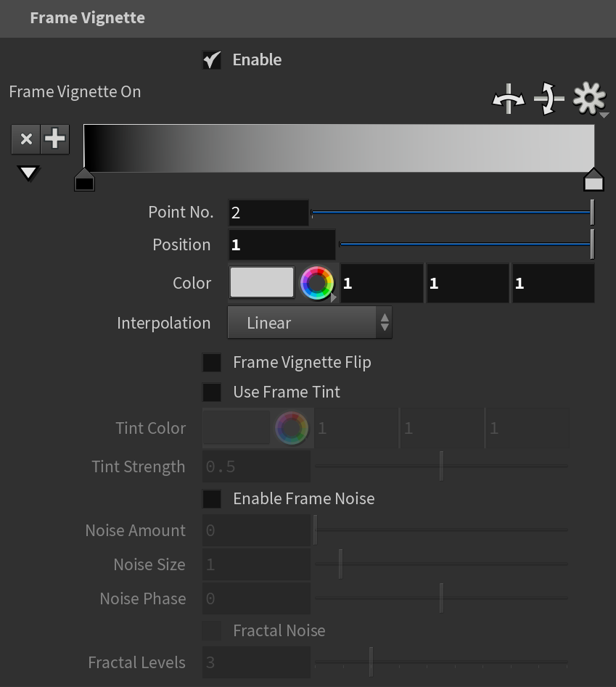This screenshot has height=687, width=616.
Task: Enable the Frame Vignette Flip checkbox
Action: tap(212, 362)
